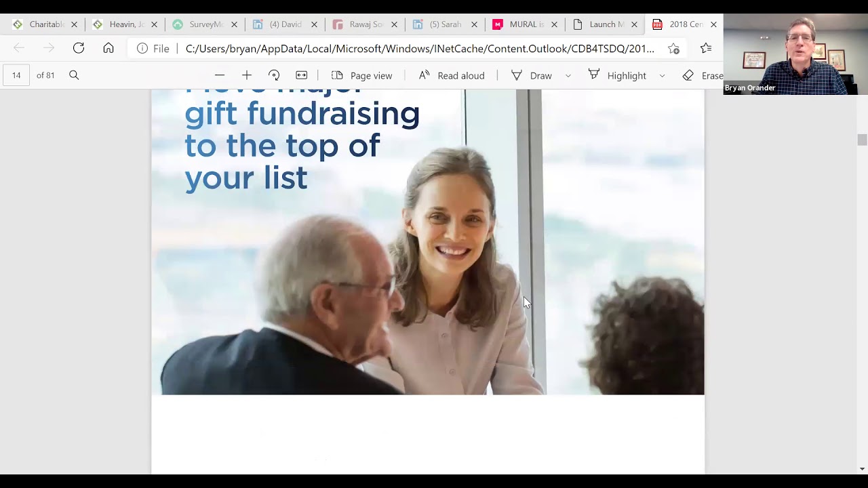Switch to the MURAL tab
The width and height of the screenshot is (868, 488).
[525, 24]
